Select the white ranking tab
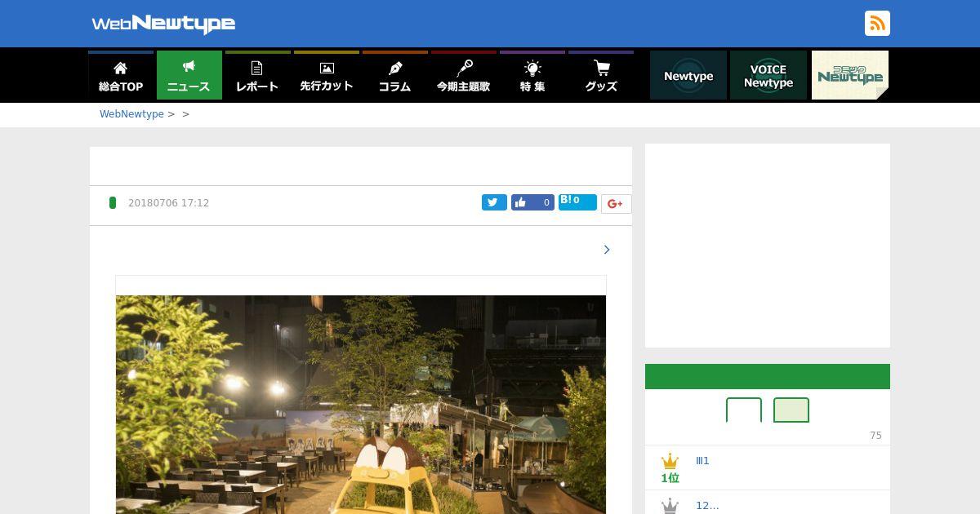Viewport: 980px width, 514px height. click(x=744, y=410)
